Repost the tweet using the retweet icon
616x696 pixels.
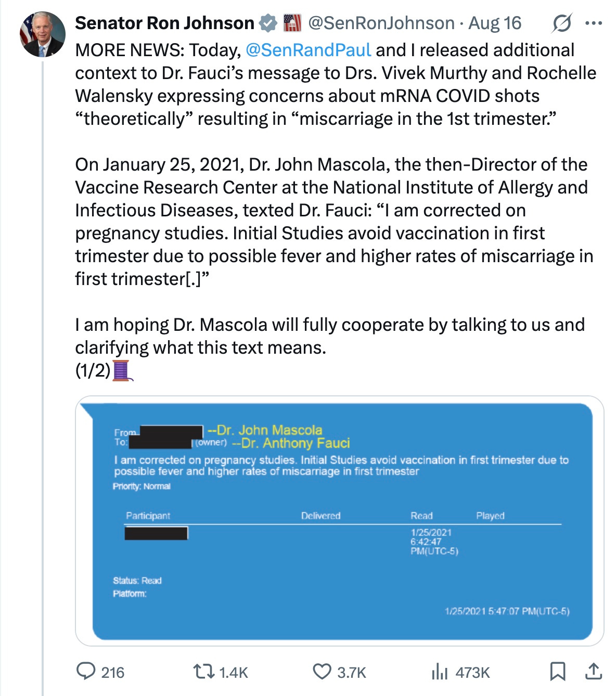[204, 672]
